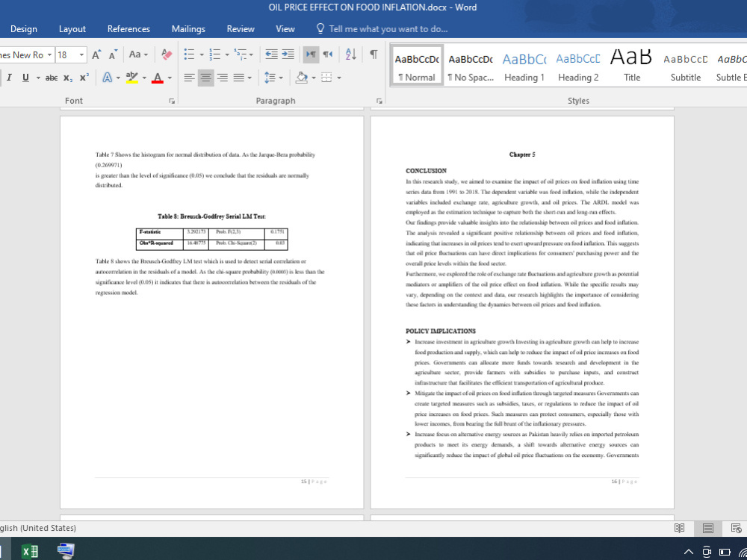Switch to Web Layout view in status bar
Image resolution: width=747 pixels, height=560 pixels.
point(736,528)
